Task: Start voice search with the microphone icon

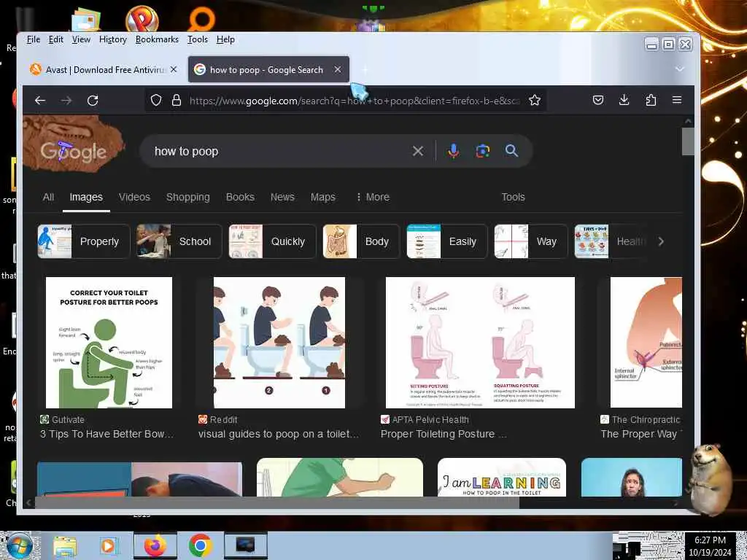Action: click(x=454, y=151)
